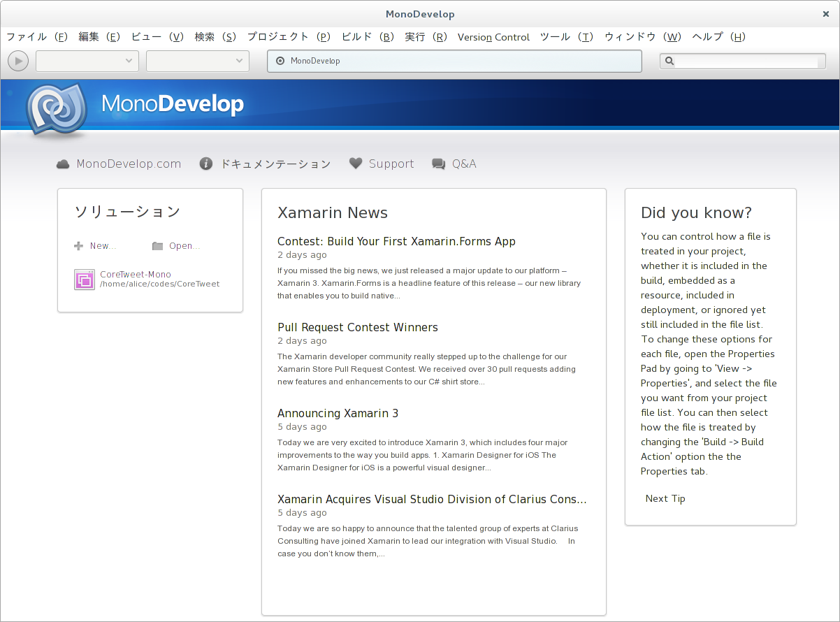
Task: Click the ソリューション heading
Action: [x=127, y=212]
